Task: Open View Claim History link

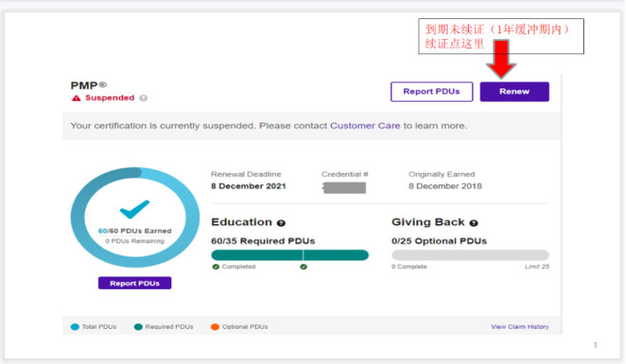Action: pyautogui.click(x=519, y=327)
